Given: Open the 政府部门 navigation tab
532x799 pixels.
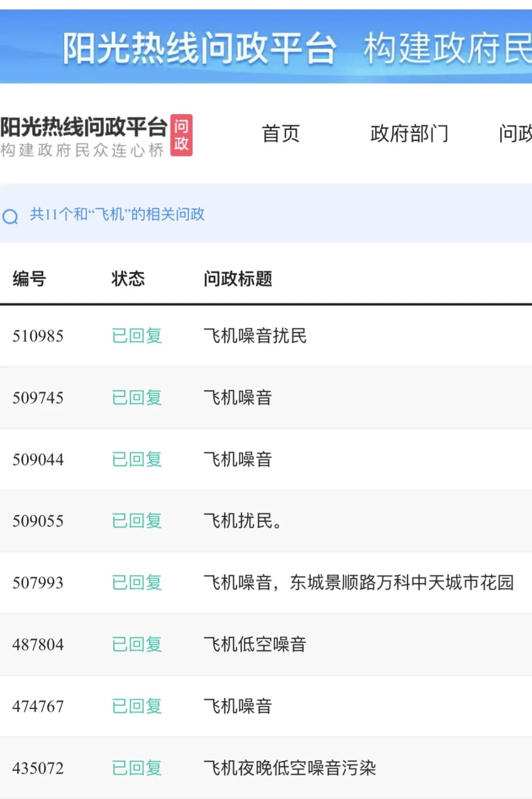Looking at the screenshot, I should pyautogui.click(x=409, y=134).
